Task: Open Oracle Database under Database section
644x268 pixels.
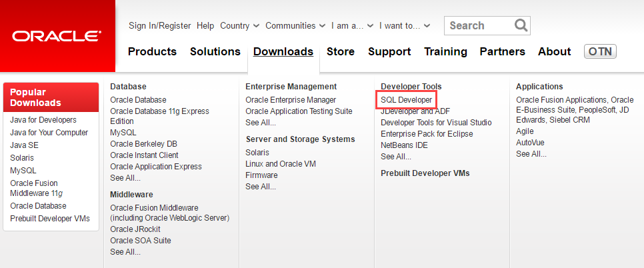Action: click(x=138, y=100)
